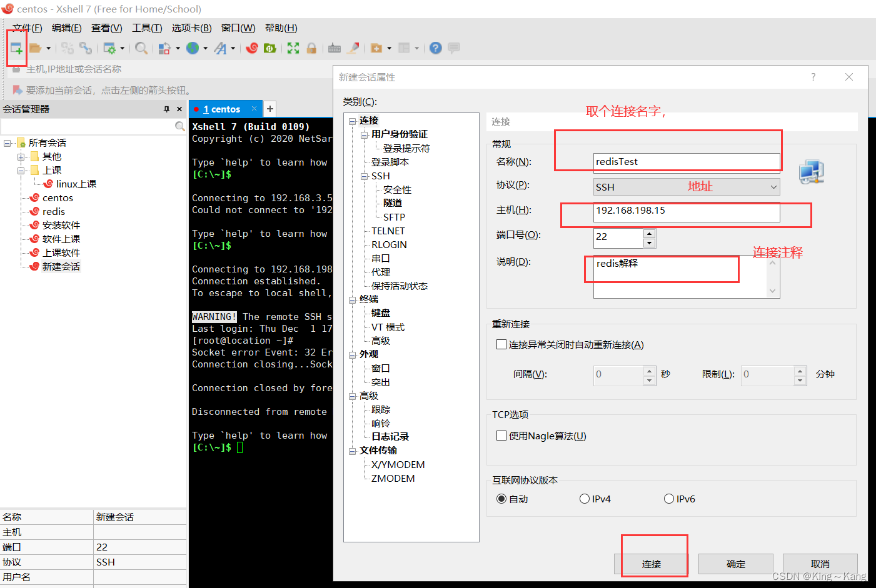Open the 选项卡(B) menu
Screen dimensions: 876x588
[x=191, y=28]
